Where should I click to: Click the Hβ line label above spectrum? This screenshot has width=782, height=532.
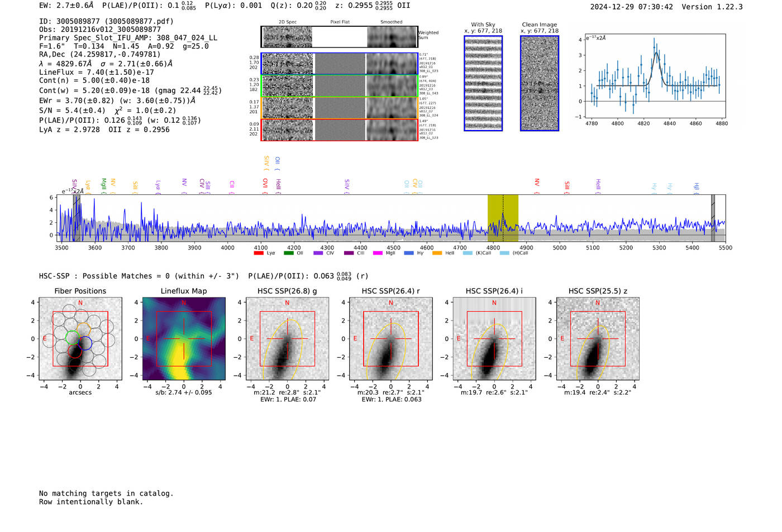click(697, 188)
